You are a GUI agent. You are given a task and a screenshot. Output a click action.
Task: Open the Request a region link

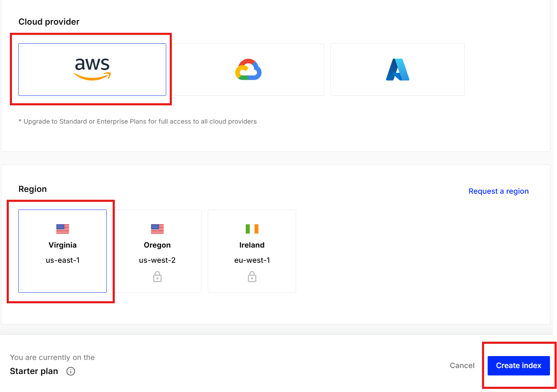click(x=499, y=191)
